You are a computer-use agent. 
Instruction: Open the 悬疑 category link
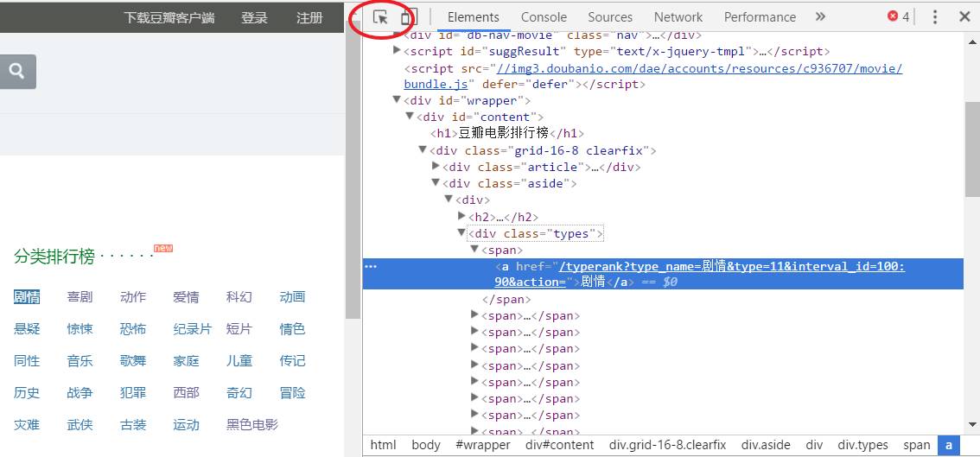pyautogui.click(x=27, y=329)
